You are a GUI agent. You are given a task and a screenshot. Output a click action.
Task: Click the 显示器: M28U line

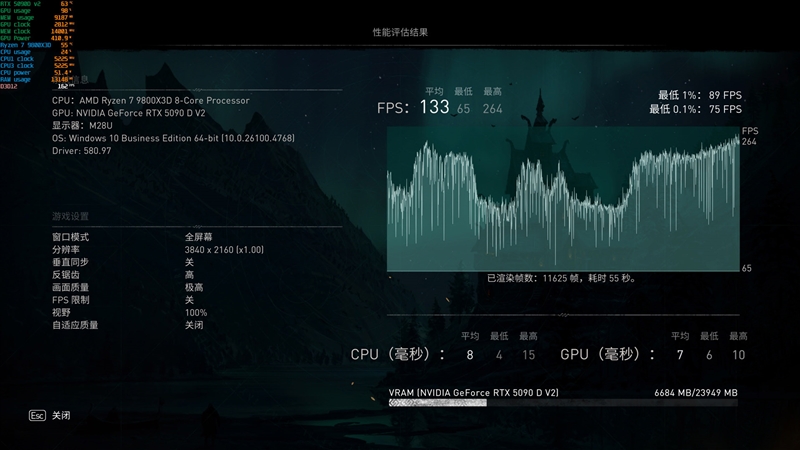click(82, 126)
